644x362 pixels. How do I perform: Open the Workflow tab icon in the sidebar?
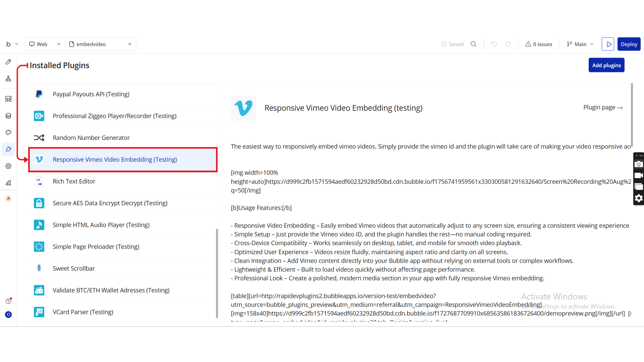(8, 79)
